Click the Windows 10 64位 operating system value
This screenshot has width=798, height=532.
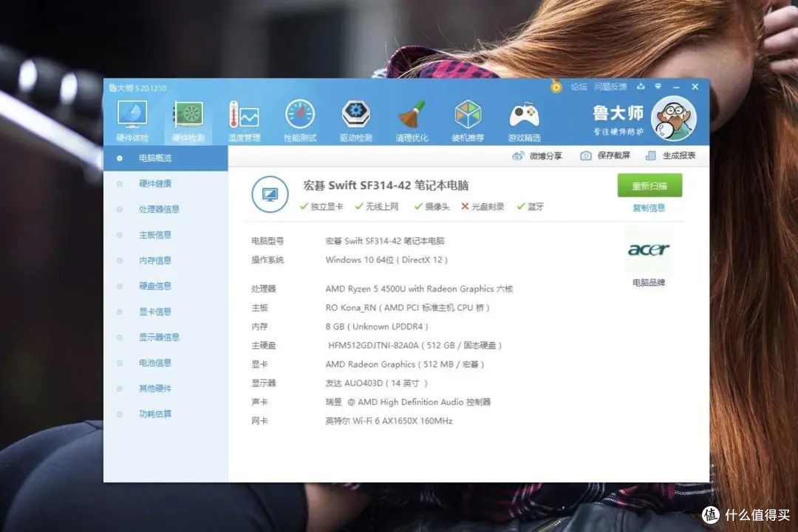click(x=386, y=260)
